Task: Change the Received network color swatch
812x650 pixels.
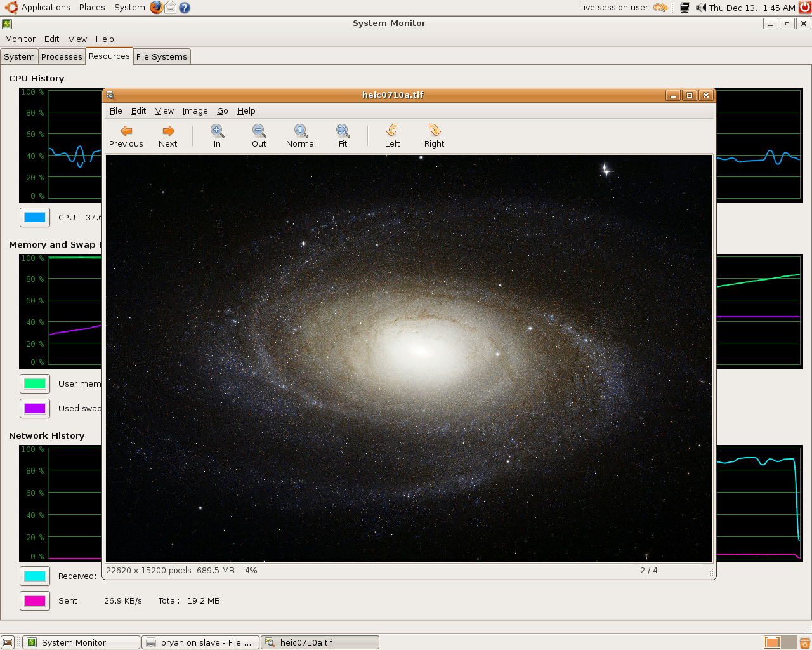Action: pyautogui.click(x=35, y=576)
